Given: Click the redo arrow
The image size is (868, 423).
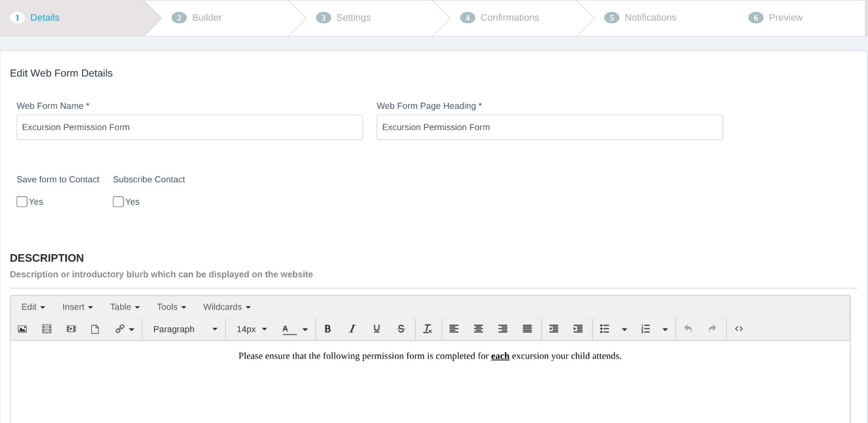Looking at the screenshot, I should (712, 329).
